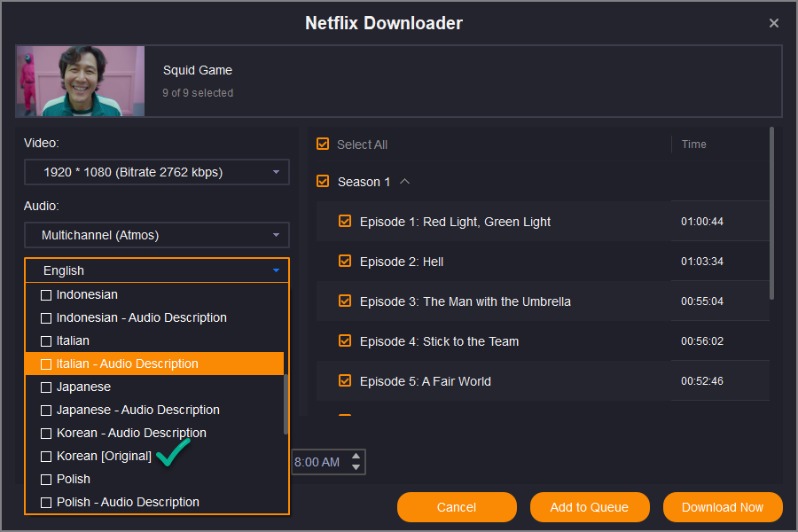Screen dimensions: 798x532
Task: Click the Add to Queue button
Action: [590, 507]
